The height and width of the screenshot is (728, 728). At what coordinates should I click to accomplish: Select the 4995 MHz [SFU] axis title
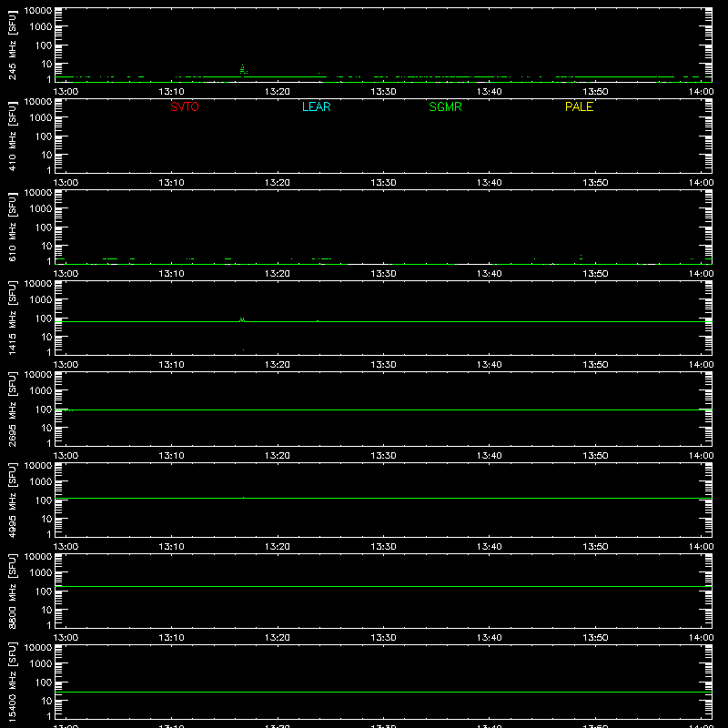[x=12, y=500]
